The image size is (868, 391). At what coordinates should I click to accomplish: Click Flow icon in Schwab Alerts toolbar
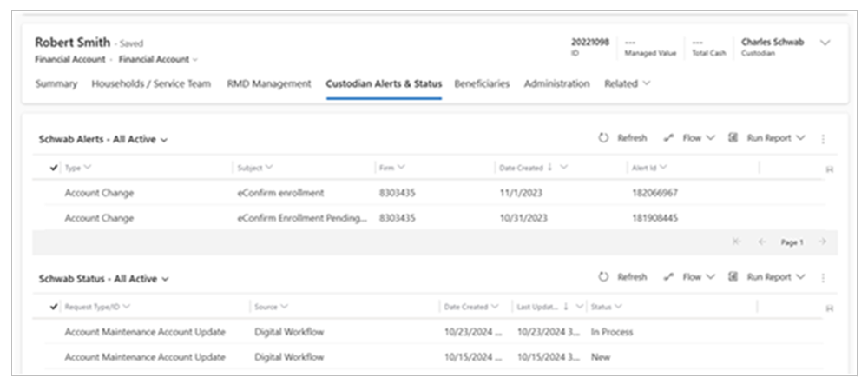pyautogui.click(x=669, y=138)
